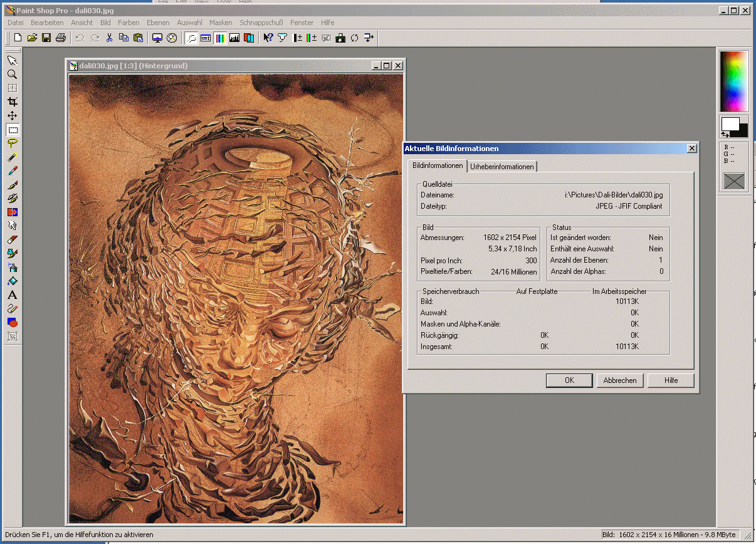Open the Ebenen menu
This screenshot has width=756, height=544.
(x=158, y=23)
